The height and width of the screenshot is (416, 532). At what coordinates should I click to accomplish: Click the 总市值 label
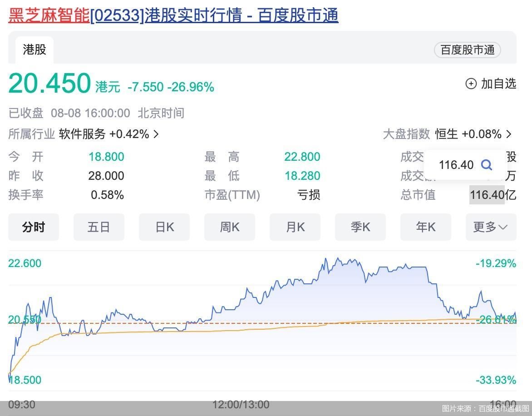click(x=418, y=195)
